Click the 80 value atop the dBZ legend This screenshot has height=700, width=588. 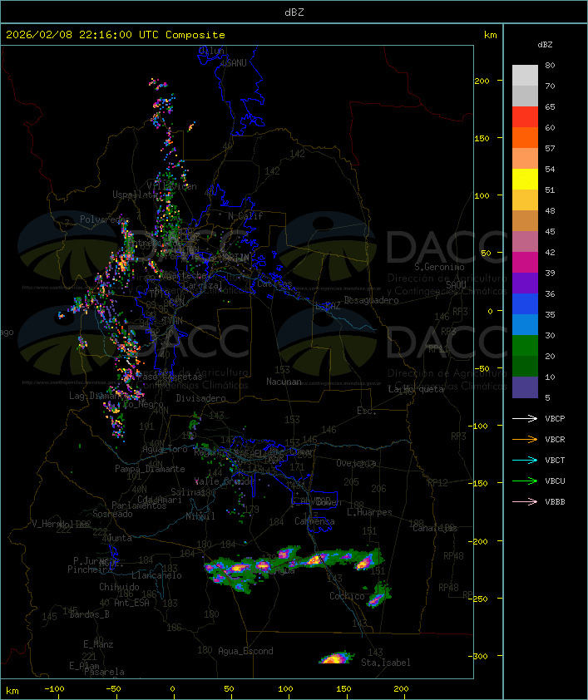550,65
